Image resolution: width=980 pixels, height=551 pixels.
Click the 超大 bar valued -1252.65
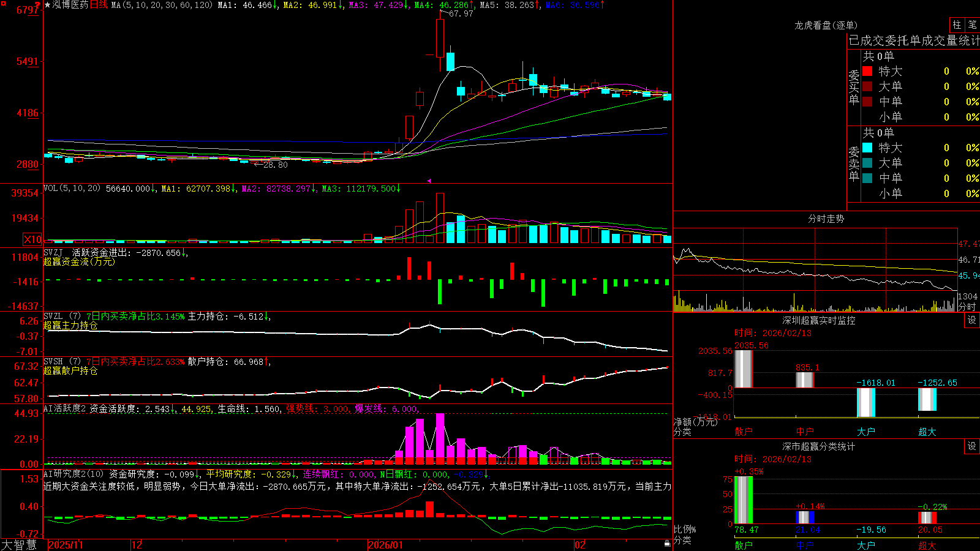pyautogui.click(x=927, y=399)
